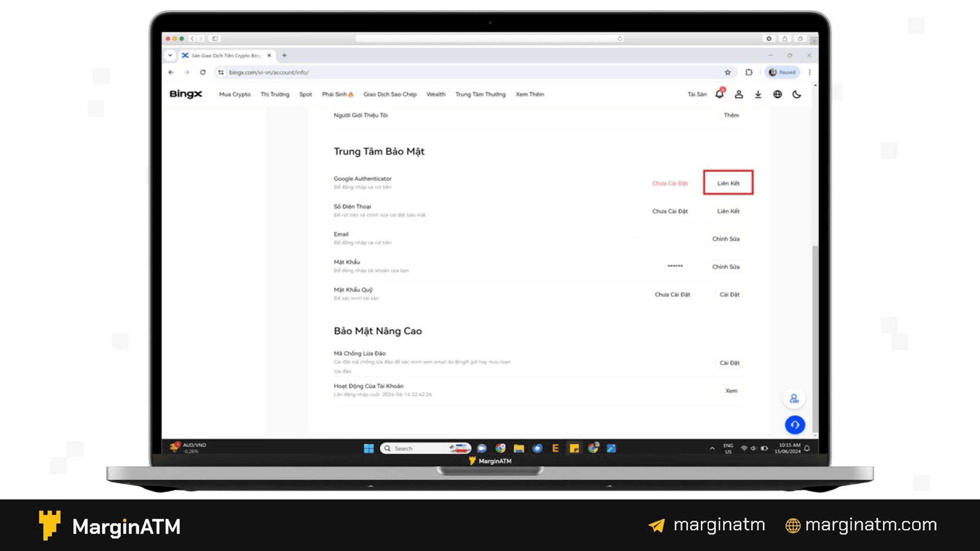
Task: Click the BingX logo
Action: [x=186, y=94]
